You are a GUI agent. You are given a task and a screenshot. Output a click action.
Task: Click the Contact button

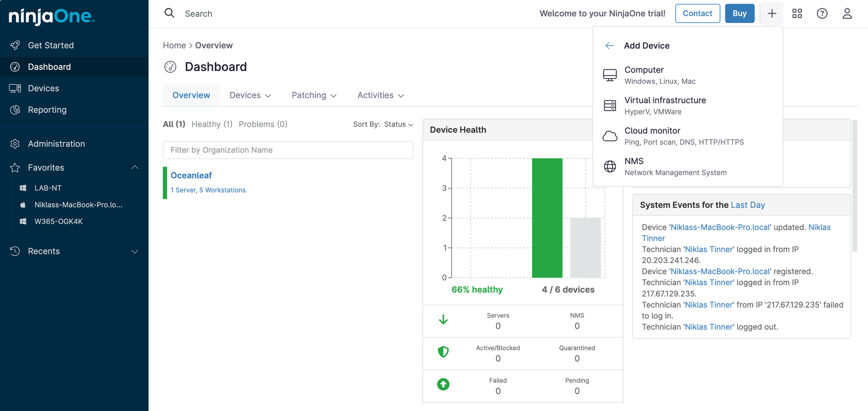(697, 13)
